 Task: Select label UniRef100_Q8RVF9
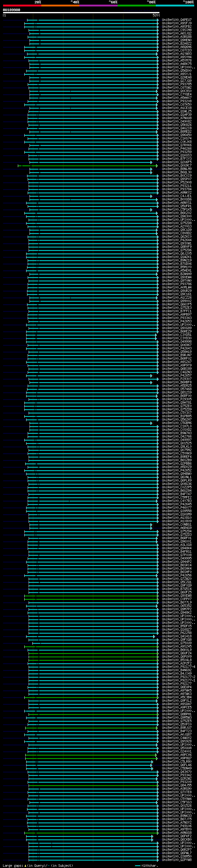(x=177, y=247)
